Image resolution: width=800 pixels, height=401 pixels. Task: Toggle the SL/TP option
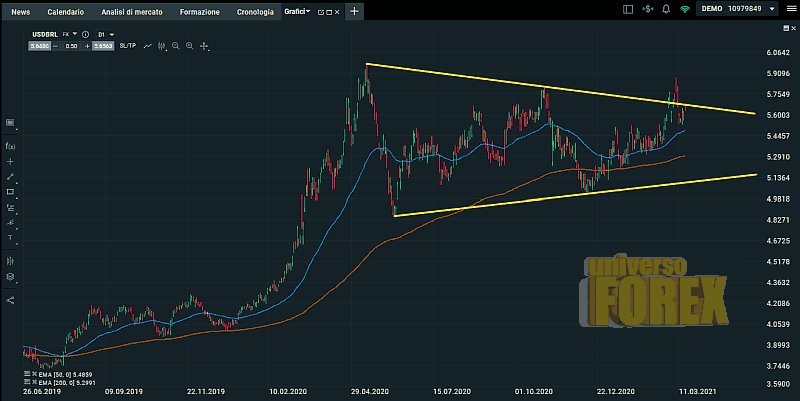pos(127,46)
